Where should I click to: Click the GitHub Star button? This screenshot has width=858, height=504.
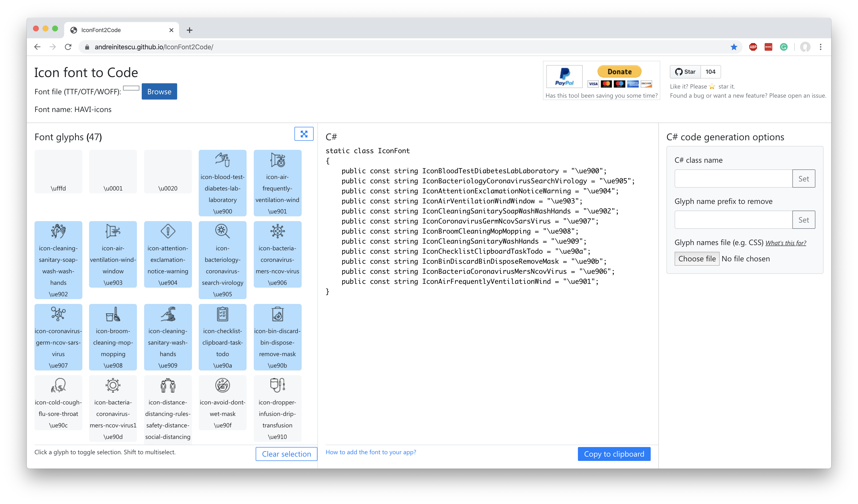point(685,72)
